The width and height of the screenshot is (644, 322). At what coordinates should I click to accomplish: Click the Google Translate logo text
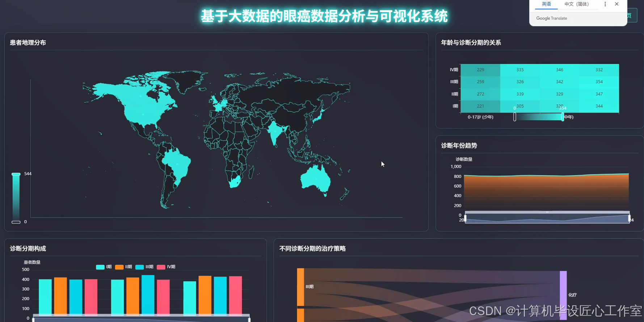pyautogui.click(x=552, y=18)
